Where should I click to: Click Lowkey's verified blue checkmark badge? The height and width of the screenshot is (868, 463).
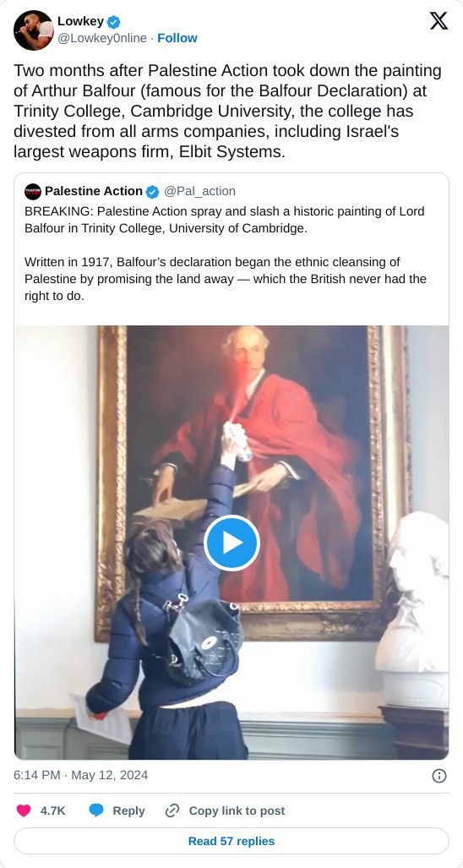113,22
